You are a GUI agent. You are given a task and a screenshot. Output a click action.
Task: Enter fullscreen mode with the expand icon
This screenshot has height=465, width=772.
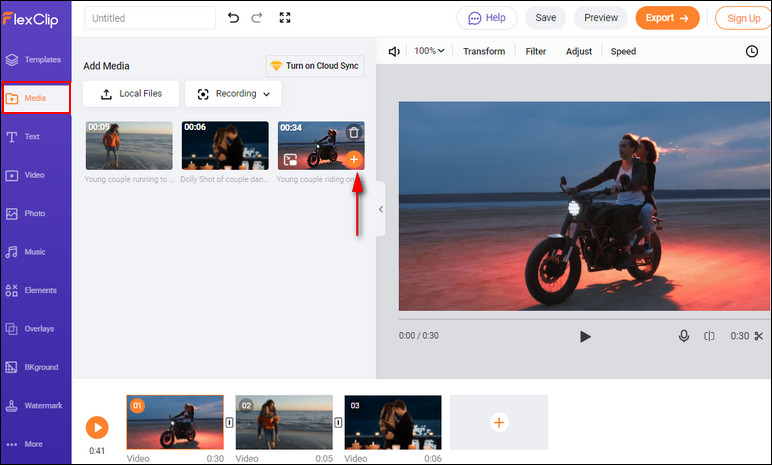pyautogui.click(x=285, y=18)
